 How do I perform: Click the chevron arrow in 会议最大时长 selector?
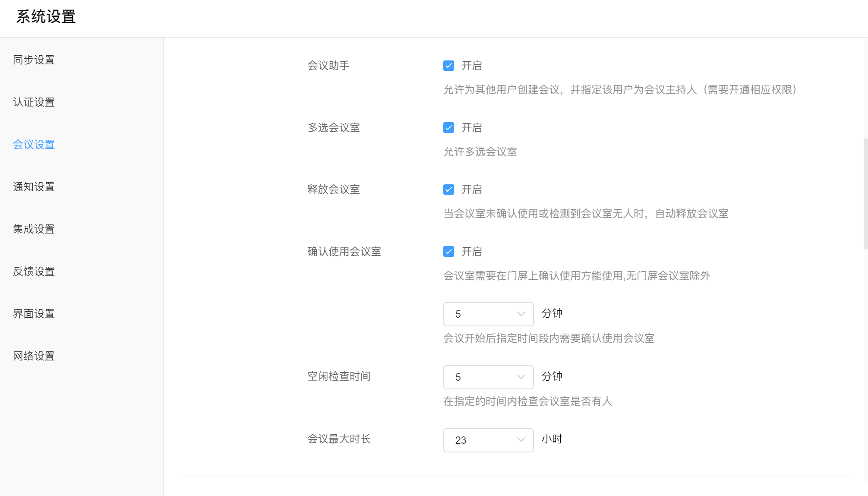[521, 440]
